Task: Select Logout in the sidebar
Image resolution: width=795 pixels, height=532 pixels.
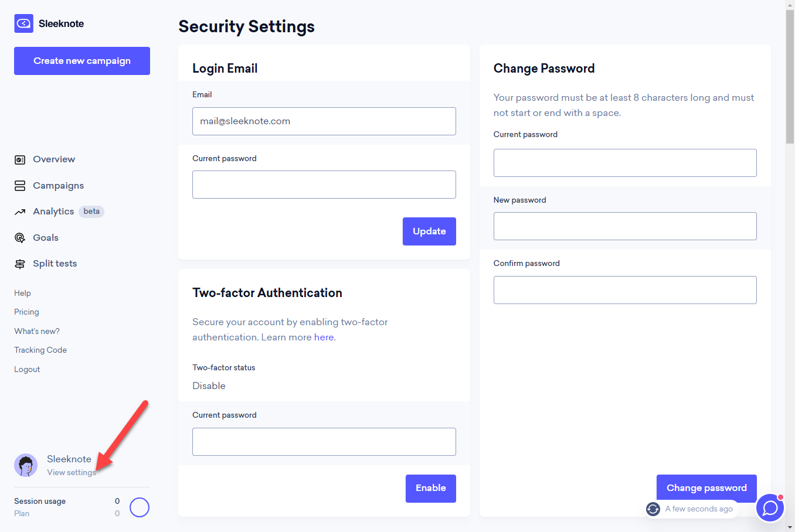Action: point(27,369)
